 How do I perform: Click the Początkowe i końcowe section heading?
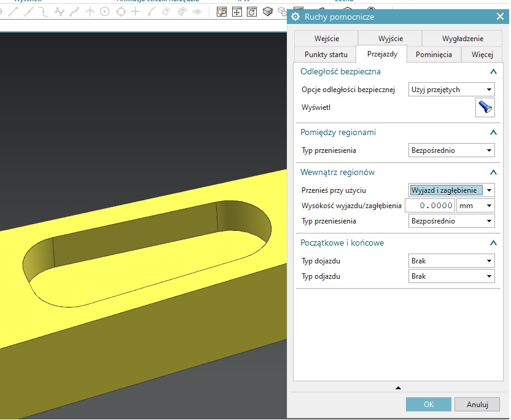pos(342,243)
